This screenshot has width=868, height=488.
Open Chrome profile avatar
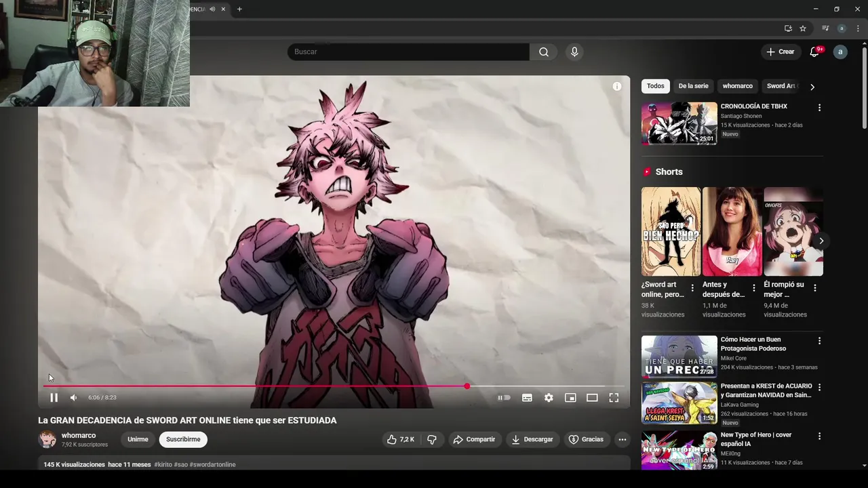click(x=842, y=28)
